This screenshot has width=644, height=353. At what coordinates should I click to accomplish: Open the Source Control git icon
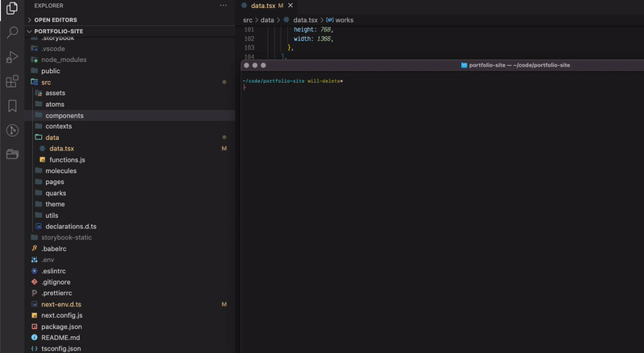tap(12, 130)
